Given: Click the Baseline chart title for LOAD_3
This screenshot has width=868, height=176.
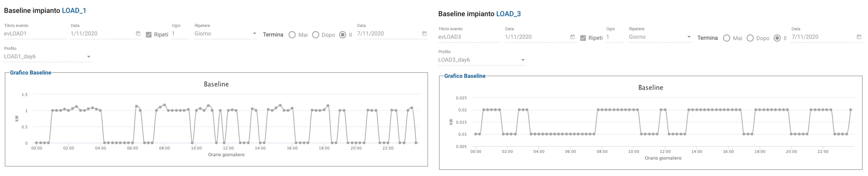Looking at the screenshot, I should tap(650, 87).
